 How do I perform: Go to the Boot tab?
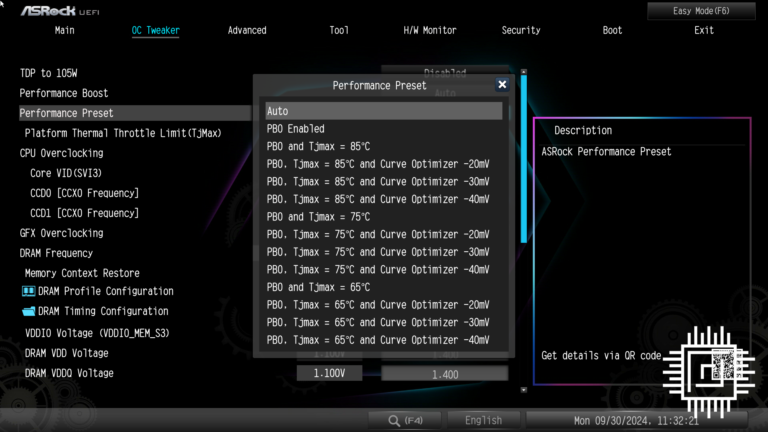coord(612,30)
